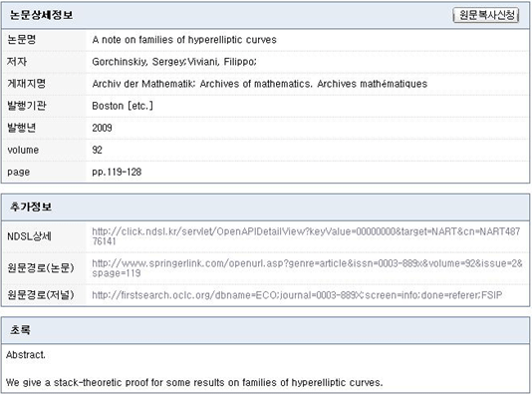Click the publication year 2009
Screen dimensions: 532x395
102,128
